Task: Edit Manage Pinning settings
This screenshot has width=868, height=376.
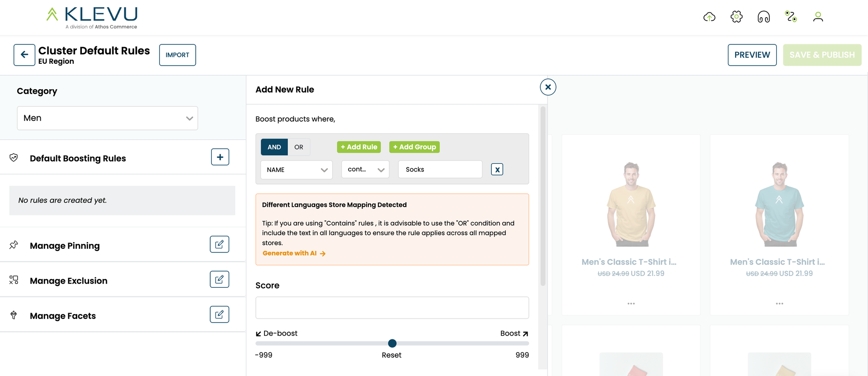Action: (219, 244)
